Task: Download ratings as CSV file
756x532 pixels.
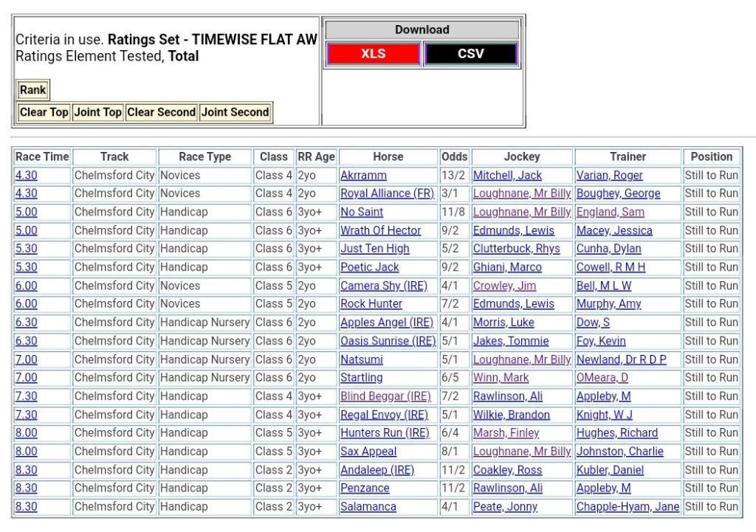Action: click(470, 54)
